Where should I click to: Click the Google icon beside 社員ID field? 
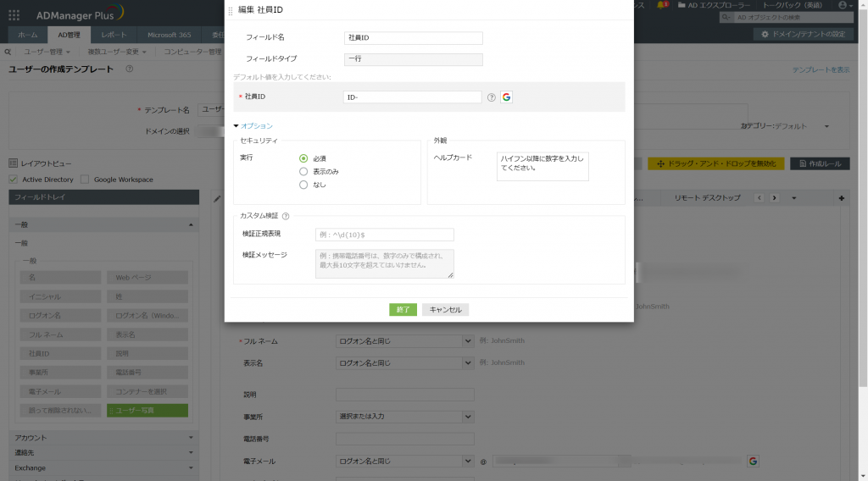coord(506,97)
